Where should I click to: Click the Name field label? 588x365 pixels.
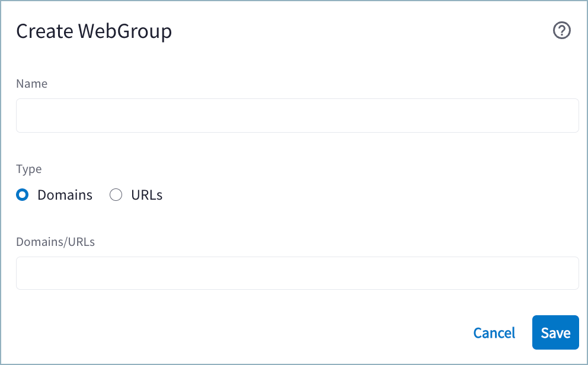(x=31, y=84)
